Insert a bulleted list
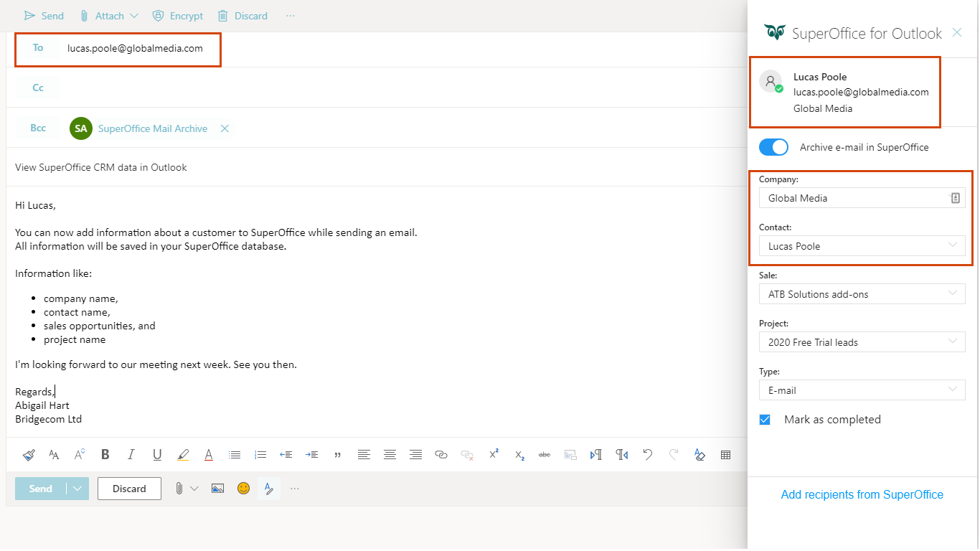The image size is (980, 551). pyautogui.click(x=235, y=454)
